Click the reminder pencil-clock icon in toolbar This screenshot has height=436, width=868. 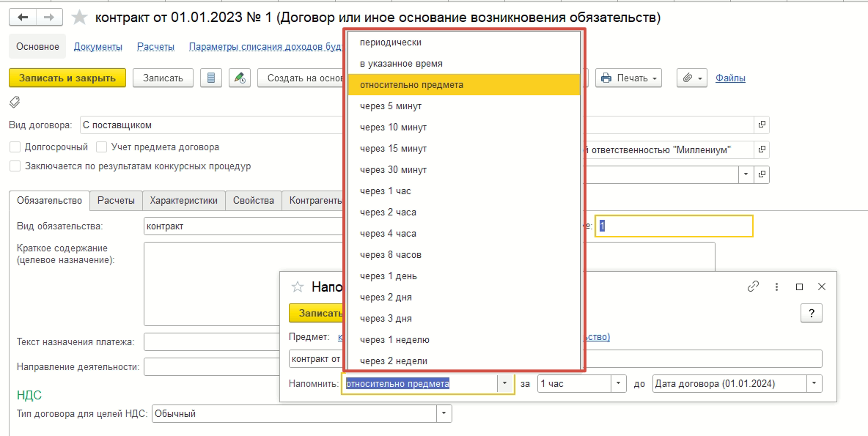(x=240, y=78)
